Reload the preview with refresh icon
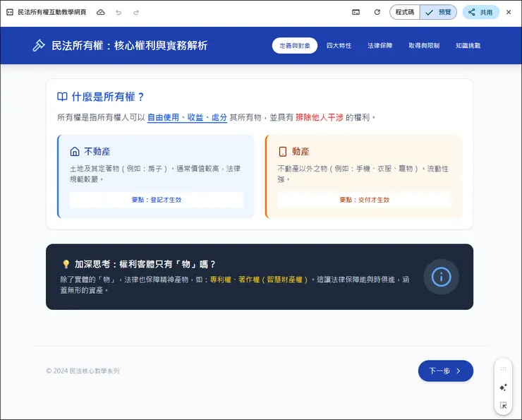The height and width of the screenshot is (420, 522). coord(377,12)
